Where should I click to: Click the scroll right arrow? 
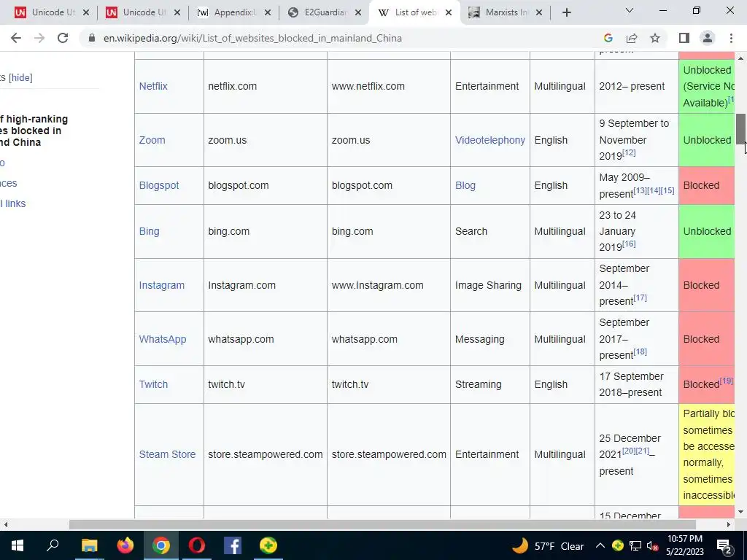[x=729, y=525]
